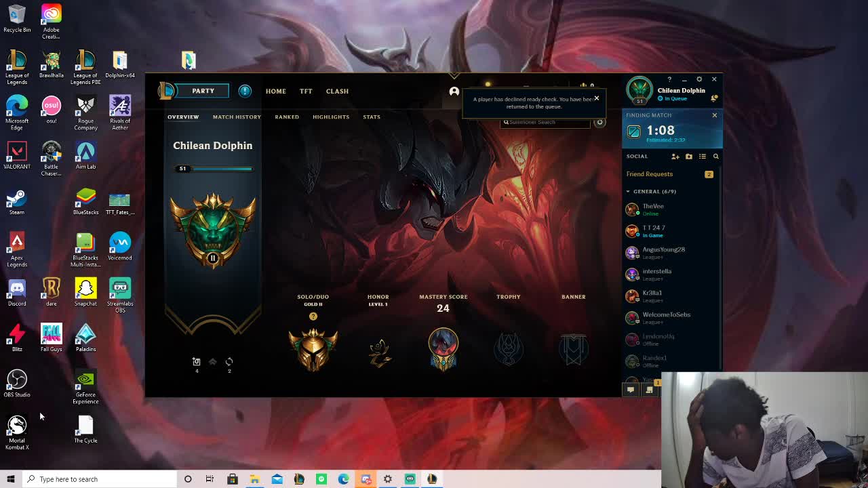Image resolution: width=868 pixels, height=488 pixels.
Task: Open the Ranked subtab
Action: [287, 117]
